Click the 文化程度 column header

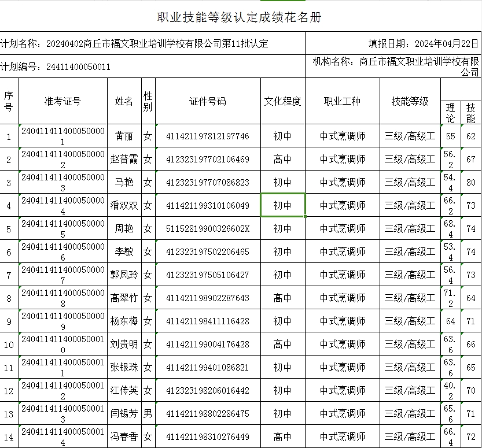pos(283,101)
